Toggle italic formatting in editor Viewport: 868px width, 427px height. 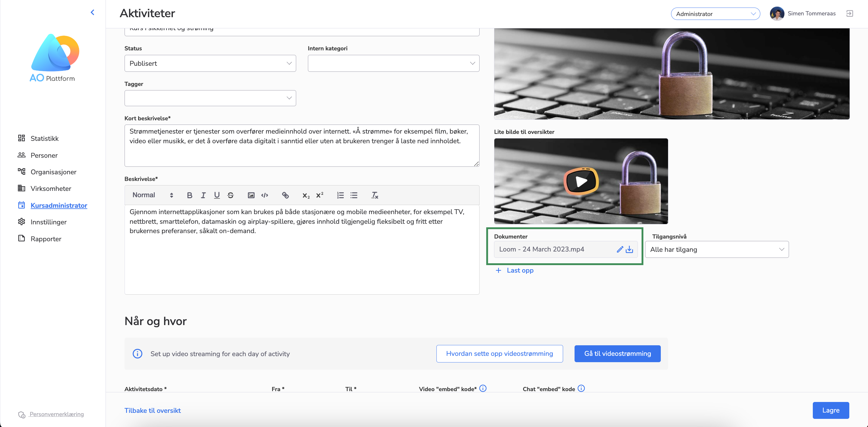[203, 195]
